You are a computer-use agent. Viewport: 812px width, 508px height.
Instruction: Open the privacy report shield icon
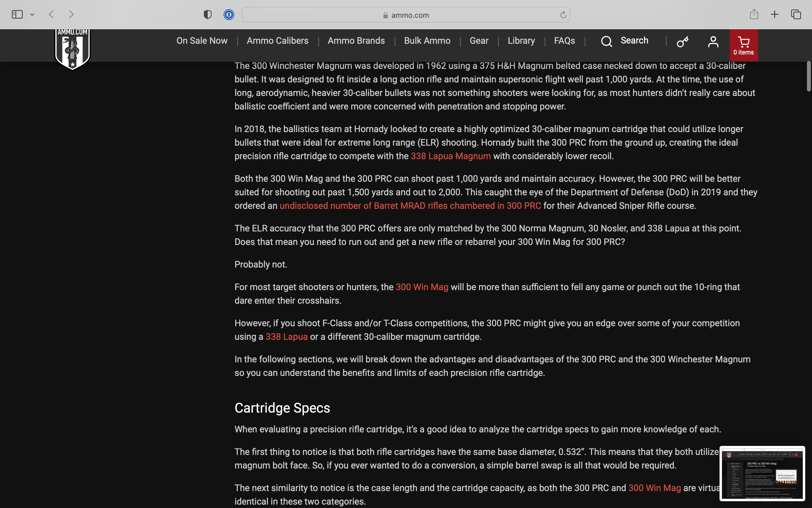208,14
